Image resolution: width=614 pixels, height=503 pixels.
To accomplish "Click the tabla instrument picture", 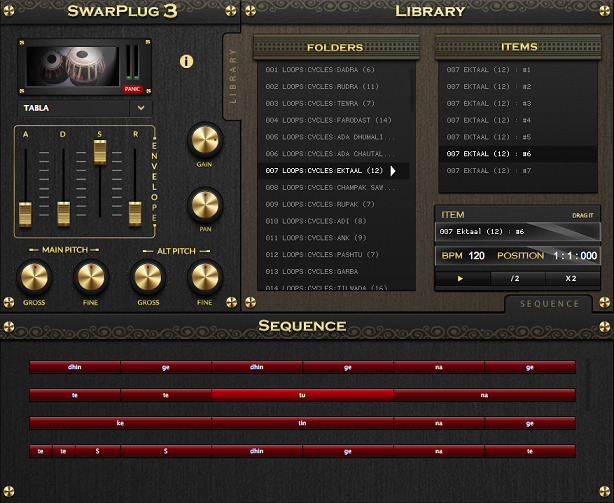I will tap(72, 66).
